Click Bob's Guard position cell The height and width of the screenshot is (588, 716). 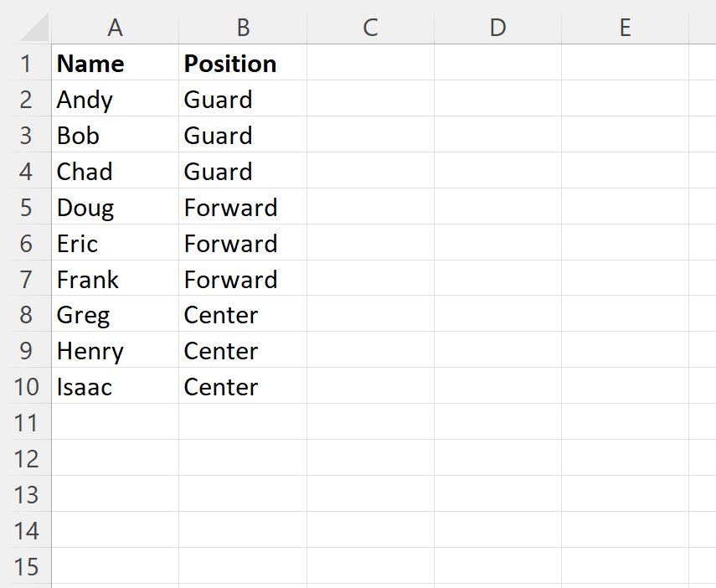(243, 136)
